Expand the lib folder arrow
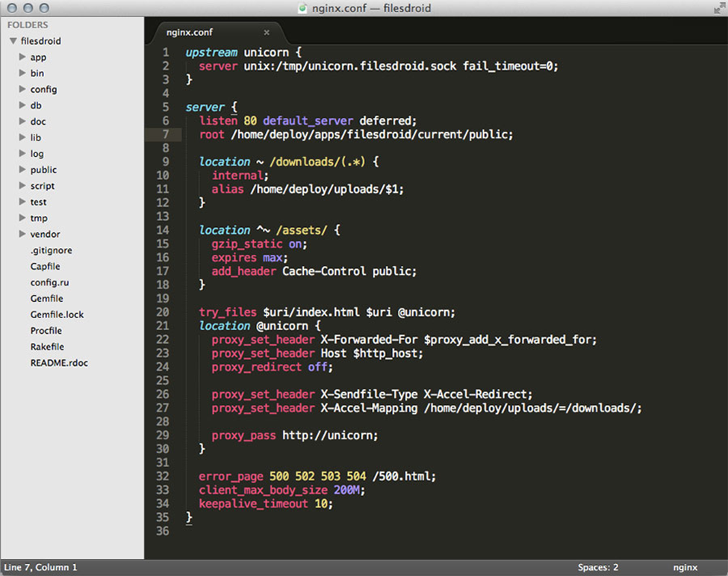 [22, 137]
